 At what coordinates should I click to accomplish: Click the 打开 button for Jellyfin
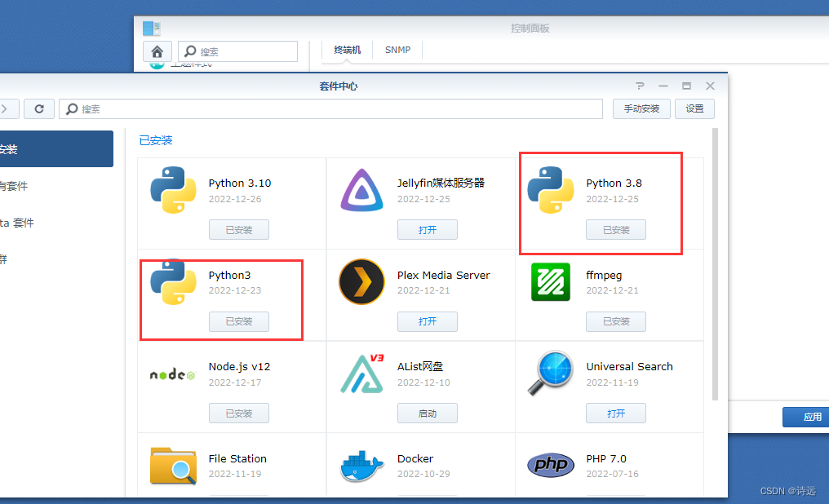pyautogui.click(x=428, y=229)
